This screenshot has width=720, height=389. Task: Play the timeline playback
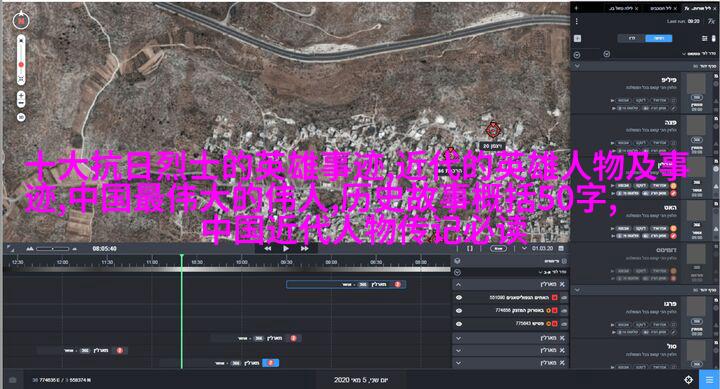coord(286,248)
